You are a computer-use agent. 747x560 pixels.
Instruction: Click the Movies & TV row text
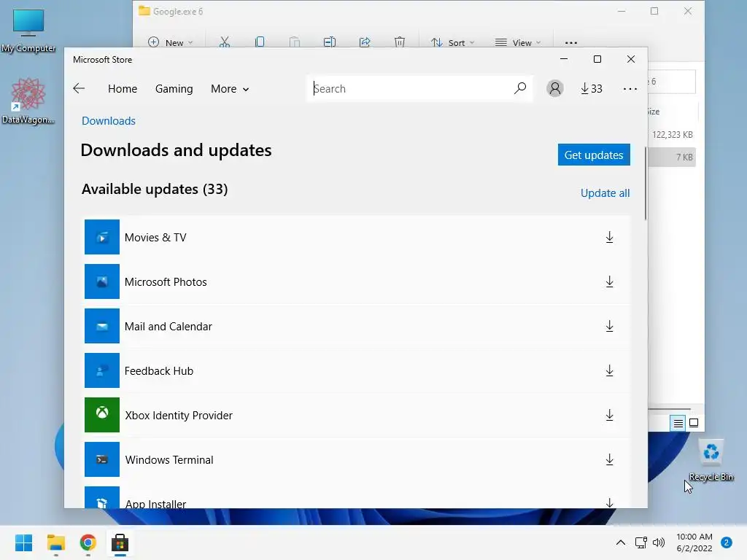point(155,237)
